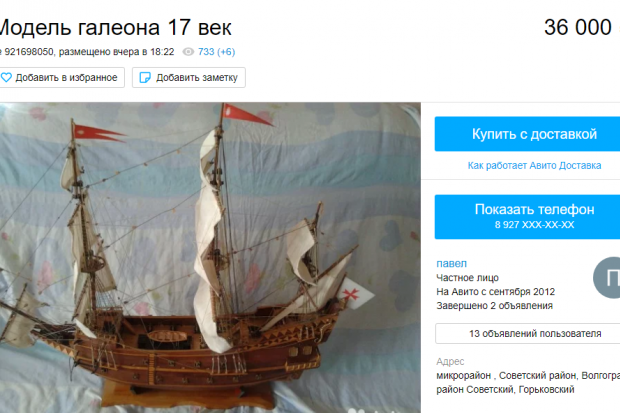Click the heart icon for favorites

tap(6, 78)
